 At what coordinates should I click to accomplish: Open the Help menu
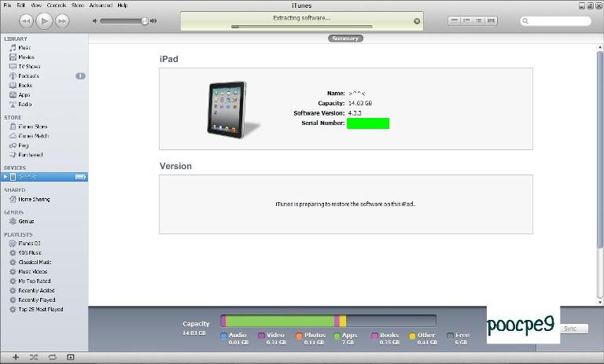(x=122, y=6)
